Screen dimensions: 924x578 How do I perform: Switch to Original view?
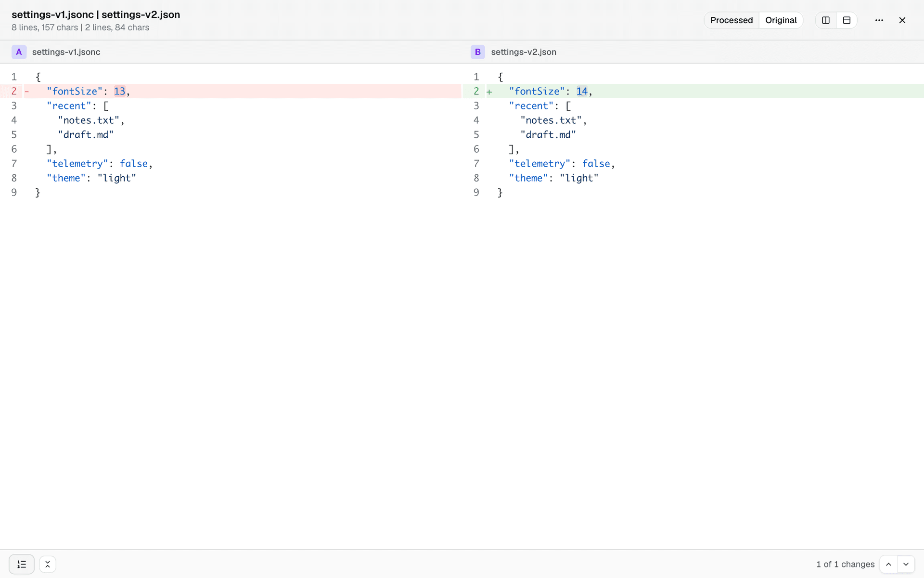[x=781, y=20]
